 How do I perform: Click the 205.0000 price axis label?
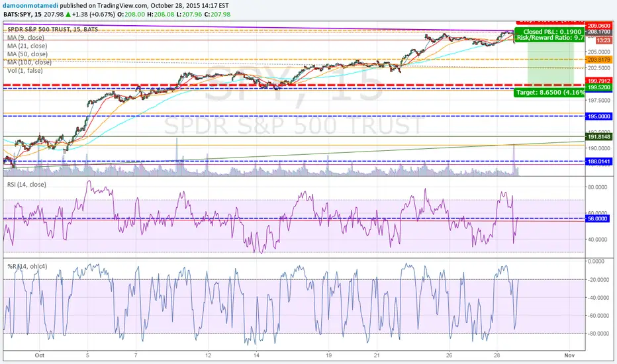coord(599,52)
